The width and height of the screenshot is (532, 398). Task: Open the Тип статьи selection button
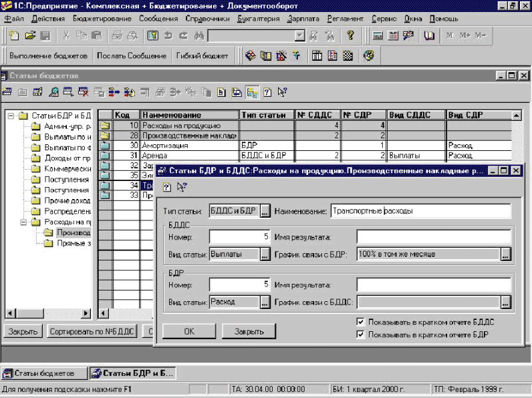tap(265, 211)
